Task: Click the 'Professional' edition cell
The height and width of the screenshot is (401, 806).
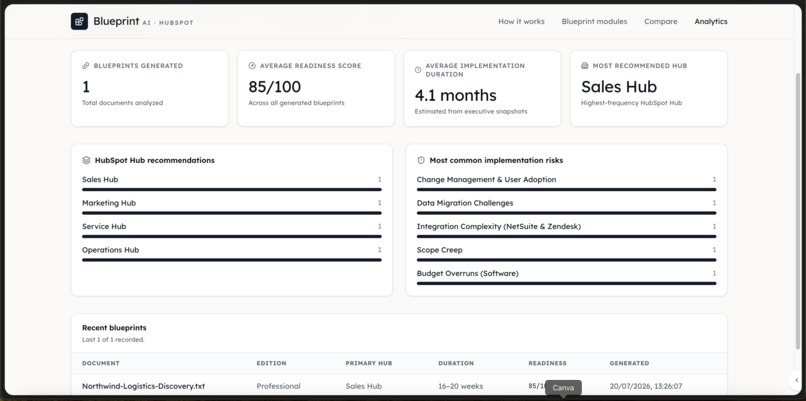Action: coord(279,386)
